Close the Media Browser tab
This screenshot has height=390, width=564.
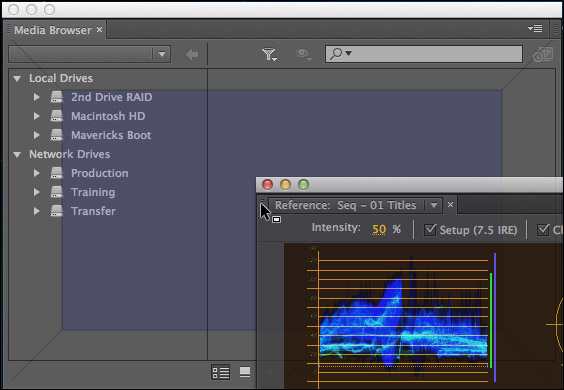click(x=100, y=30)
